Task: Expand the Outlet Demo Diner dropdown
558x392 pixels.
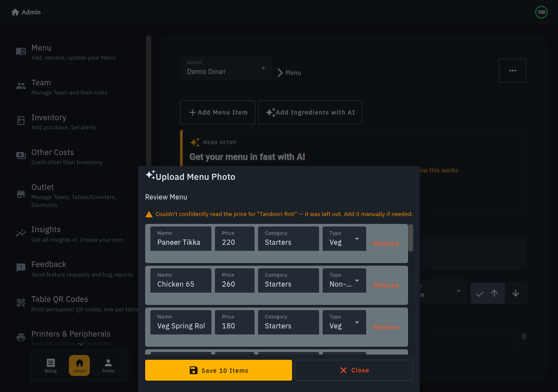Action: pyautogui.click(x=226, y=68)
